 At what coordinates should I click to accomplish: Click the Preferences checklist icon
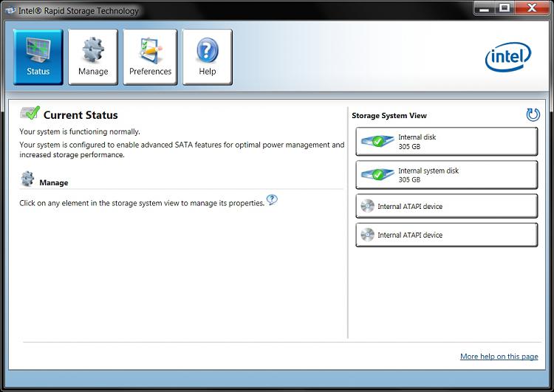151,49
